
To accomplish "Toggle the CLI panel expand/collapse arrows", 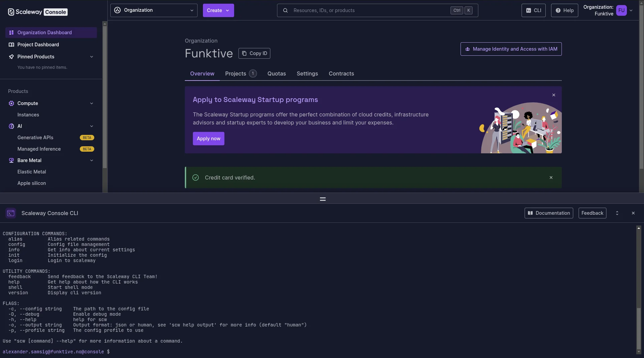I will pos(617,213).
